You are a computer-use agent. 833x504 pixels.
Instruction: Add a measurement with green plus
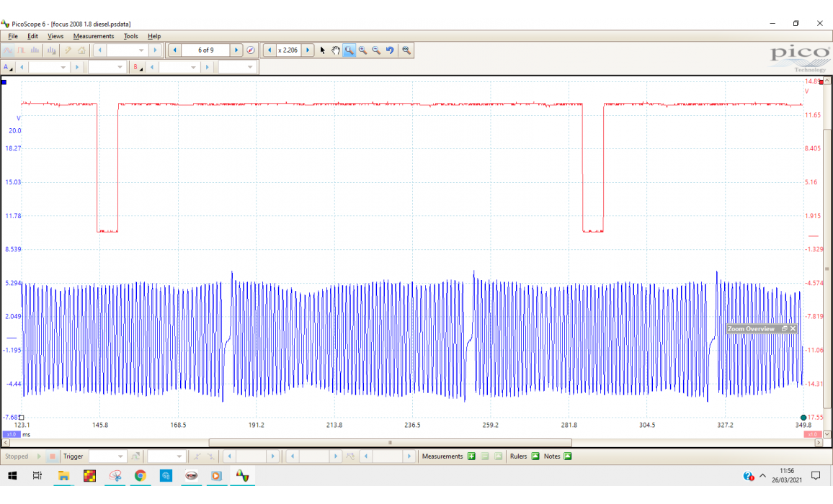click(471, 456)
